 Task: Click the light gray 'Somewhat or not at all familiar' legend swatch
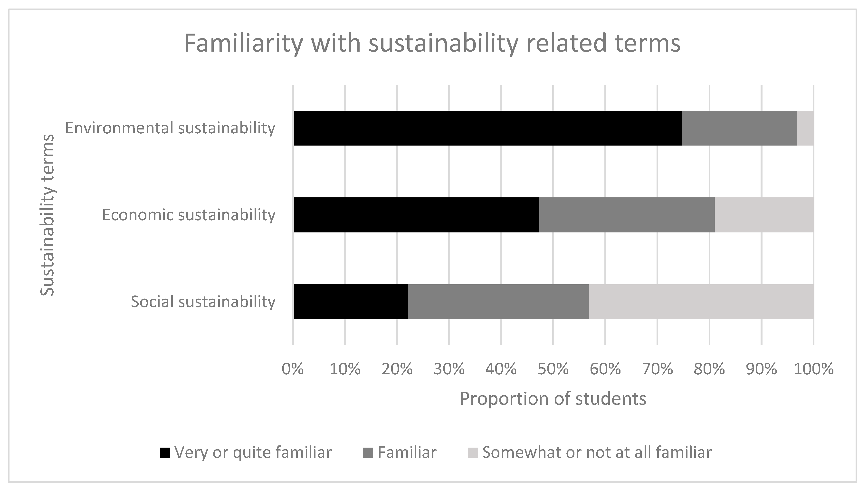[472, 453]
